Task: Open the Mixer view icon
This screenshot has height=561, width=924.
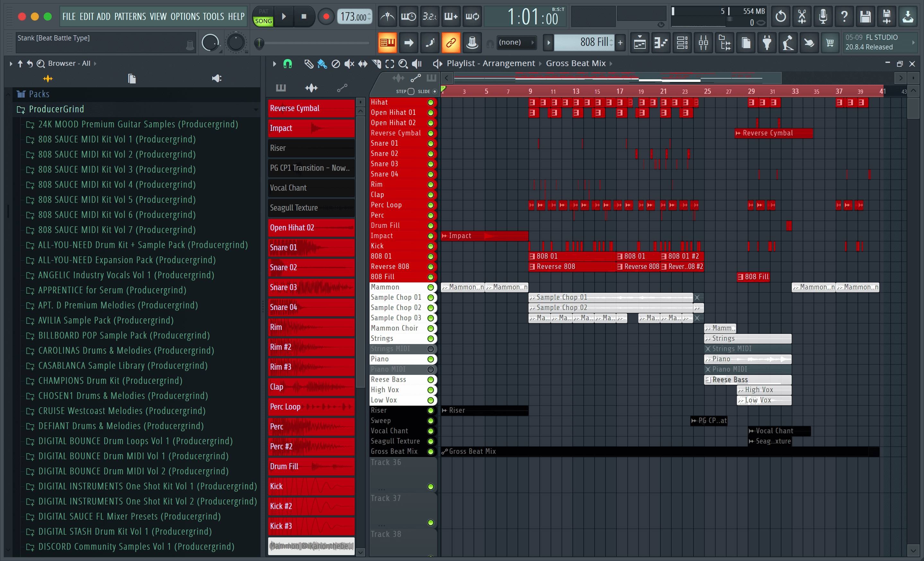Action: [703, 43]
